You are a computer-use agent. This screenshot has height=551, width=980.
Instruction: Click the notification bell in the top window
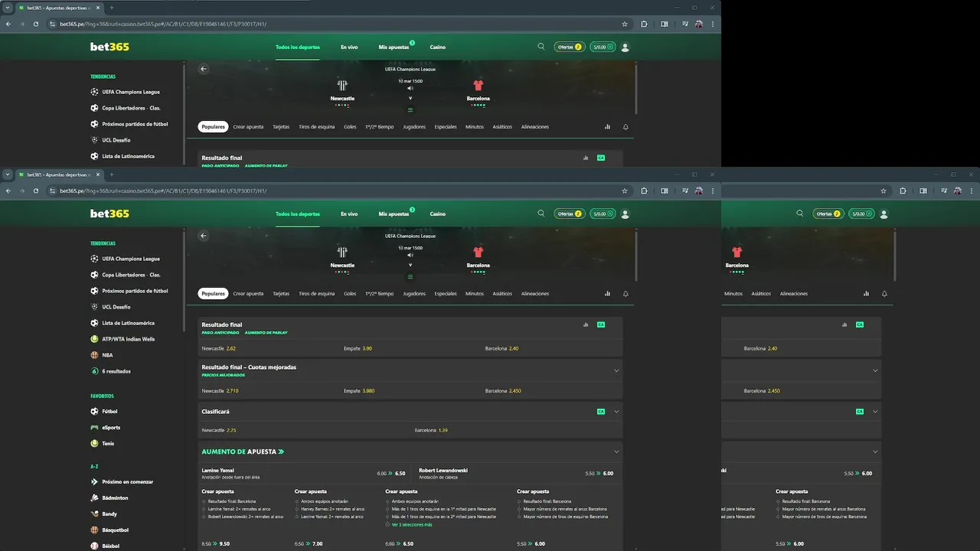point(626,127)
